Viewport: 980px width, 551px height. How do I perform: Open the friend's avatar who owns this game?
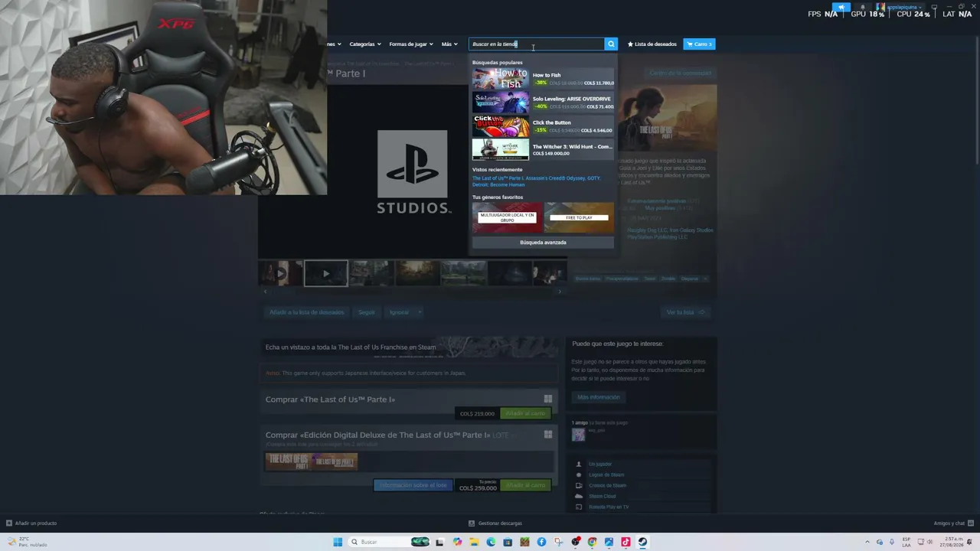578,435
